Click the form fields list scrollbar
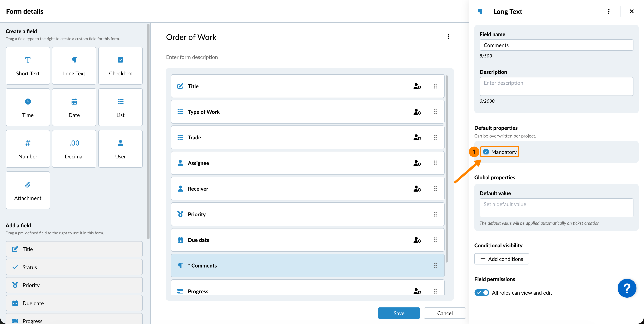Viewport: 644px width, 324px height. [x=447, y=169]
